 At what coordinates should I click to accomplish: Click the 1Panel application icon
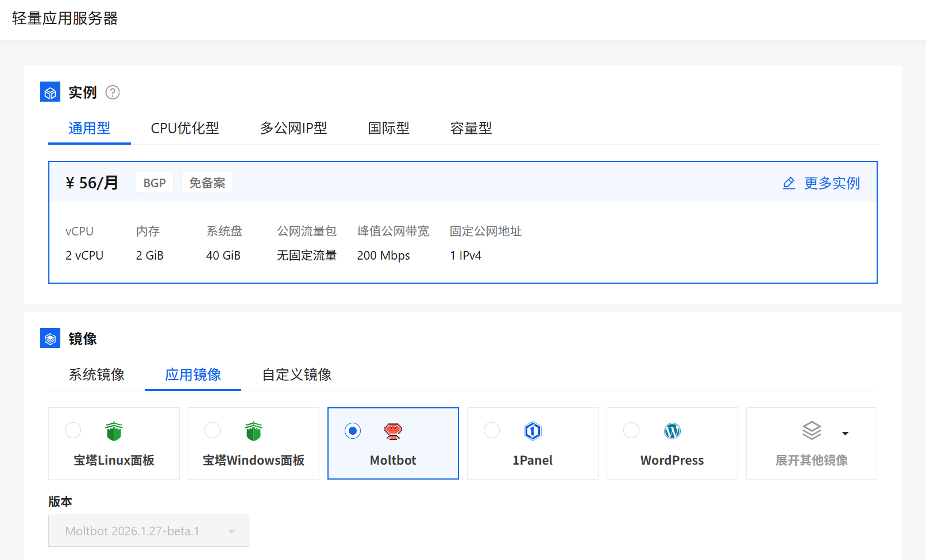[533, 431]
